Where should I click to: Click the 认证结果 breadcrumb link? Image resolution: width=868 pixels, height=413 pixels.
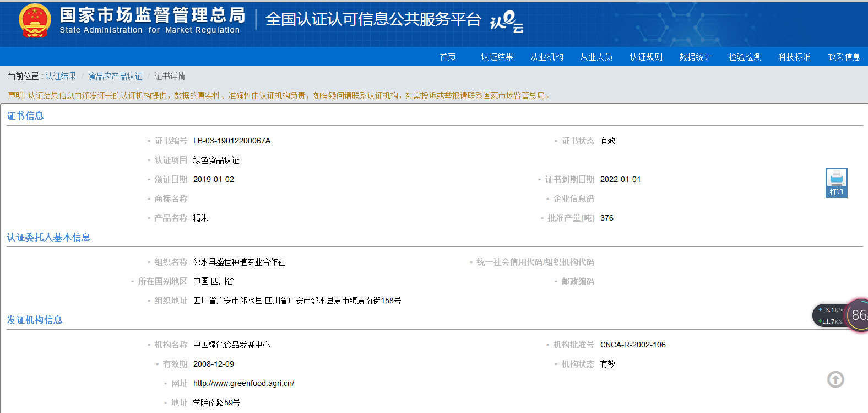pos(61,76)
